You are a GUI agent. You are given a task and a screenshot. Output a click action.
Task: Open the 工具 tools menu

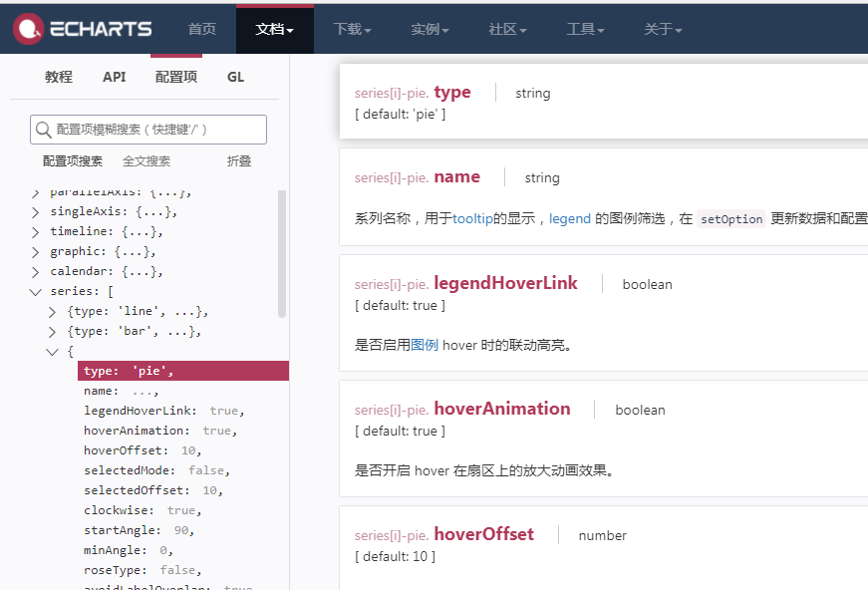[583, 29]
